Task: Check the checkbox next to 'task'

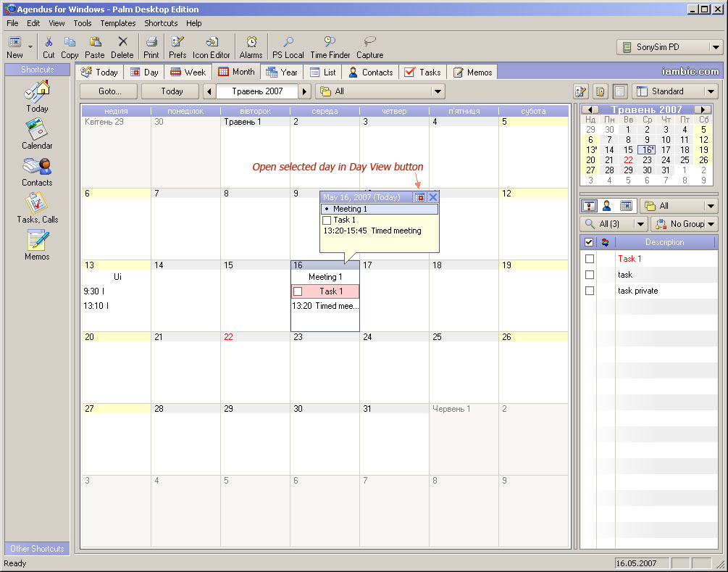Action: [590, 275]
